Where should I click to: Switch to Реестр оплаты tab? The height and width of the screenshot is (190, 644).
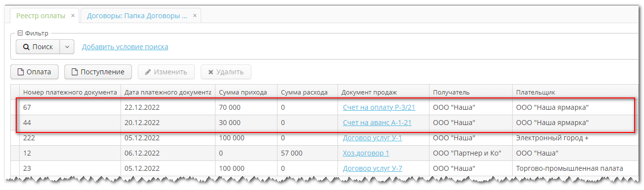point(41,16)
